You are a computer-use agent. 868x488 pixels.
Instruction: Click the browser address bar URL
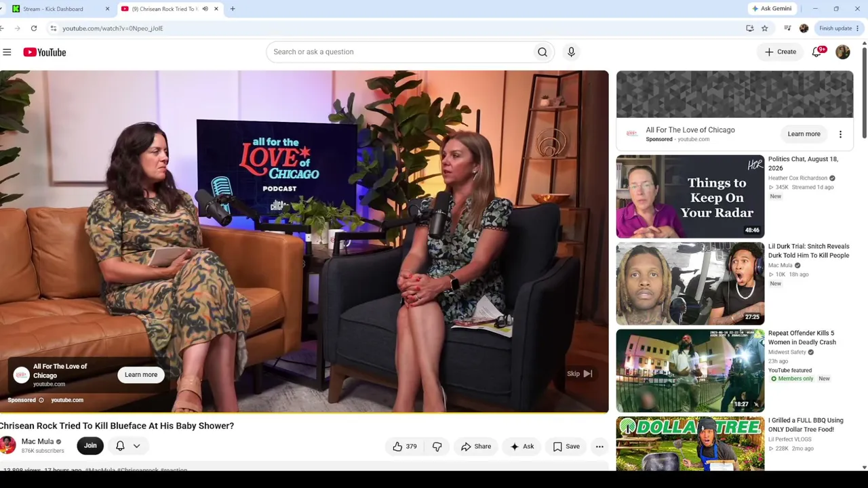[113, 28]
